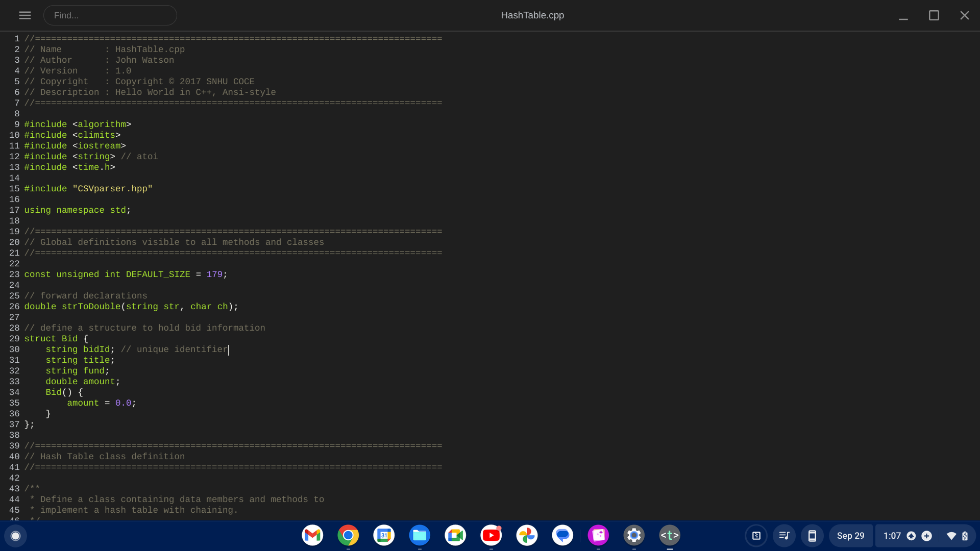
Task: Open ChromeOS Settings from the shelf
Action: (x=634, y=536)
